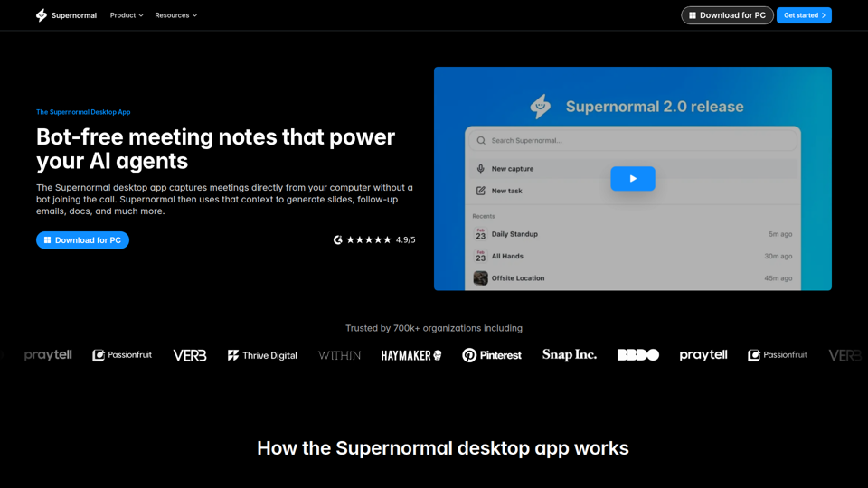Click the Pinterest logo

pyautogui.click(x=492, y=355)
